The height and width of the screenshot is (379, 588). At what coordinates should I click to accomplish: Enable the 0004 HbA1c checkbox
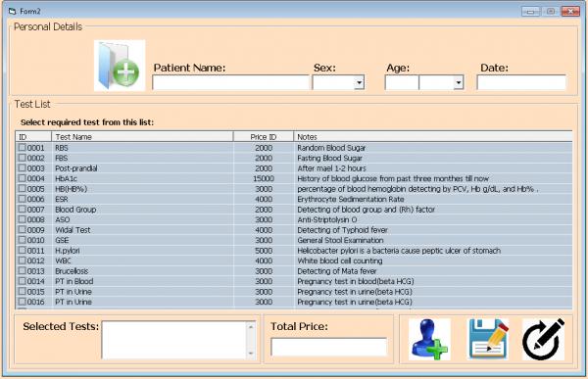(x=23, y=178)
